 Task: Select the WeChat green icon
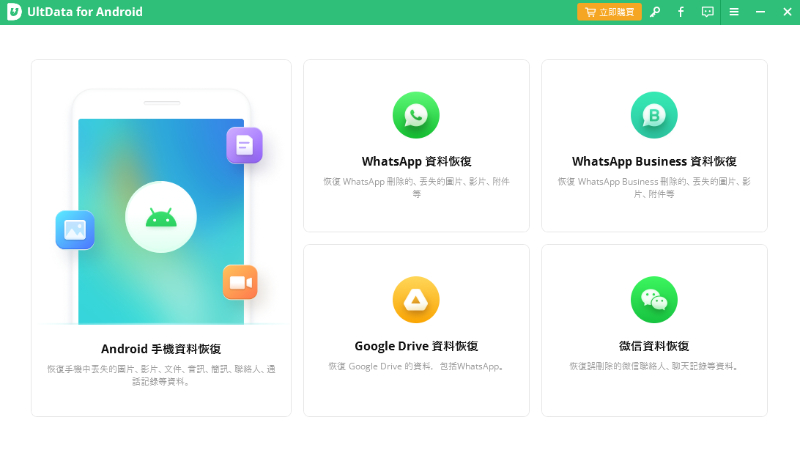654,299
